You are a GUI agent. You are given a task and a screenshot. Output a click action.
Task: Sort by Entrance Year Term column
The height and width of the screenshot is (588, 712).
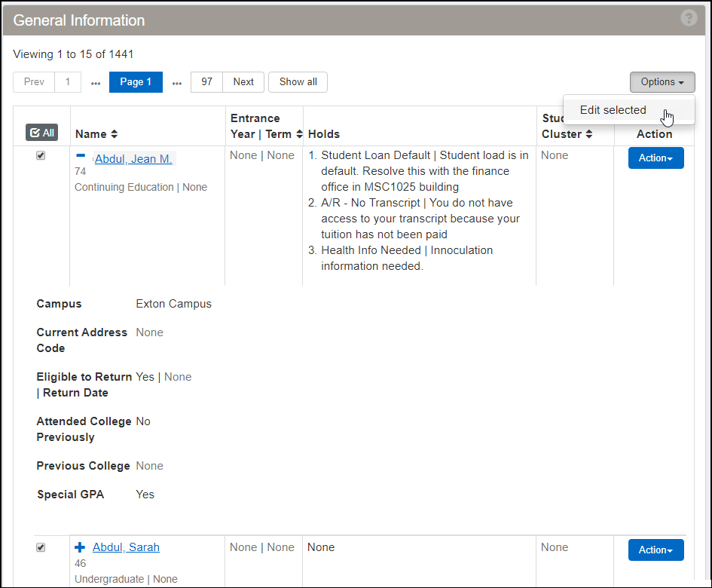click(299, 134)
